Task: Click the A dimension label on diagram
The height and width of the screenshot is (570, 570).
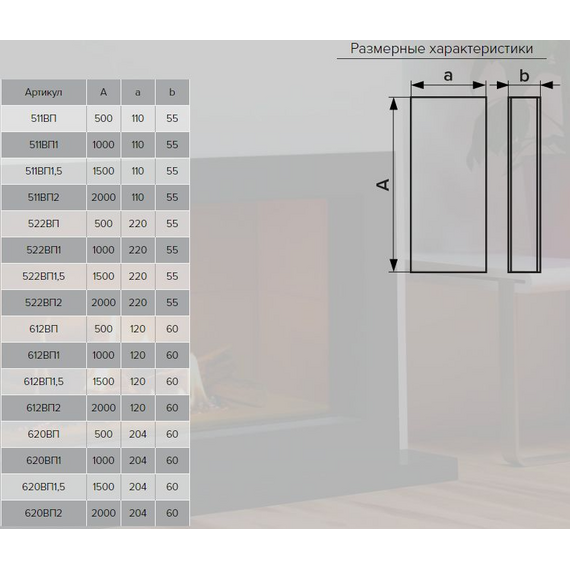Action: pos(383,184)
